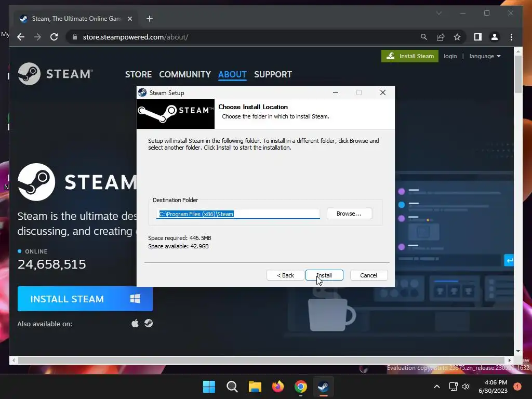Click the page horizontal scrollbar
This screenshot has height=399, width=532.
pyautogui.click(x=261, y=360)
